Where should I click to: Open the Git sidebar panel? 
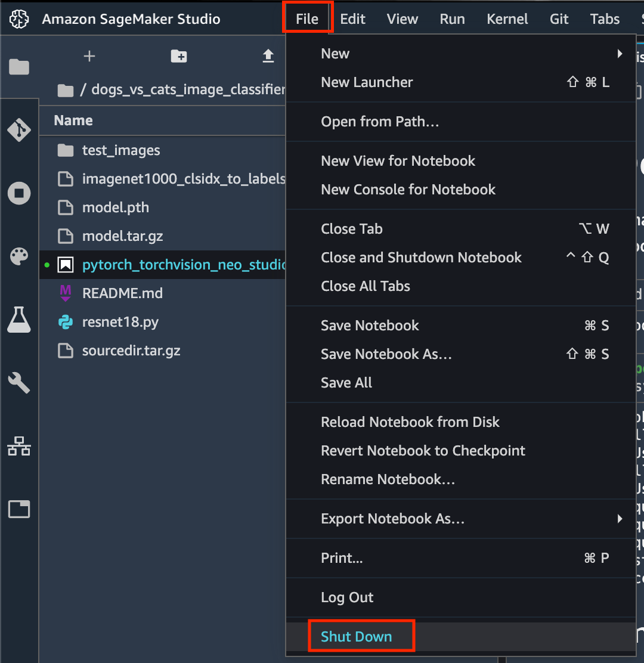[19, 129]
